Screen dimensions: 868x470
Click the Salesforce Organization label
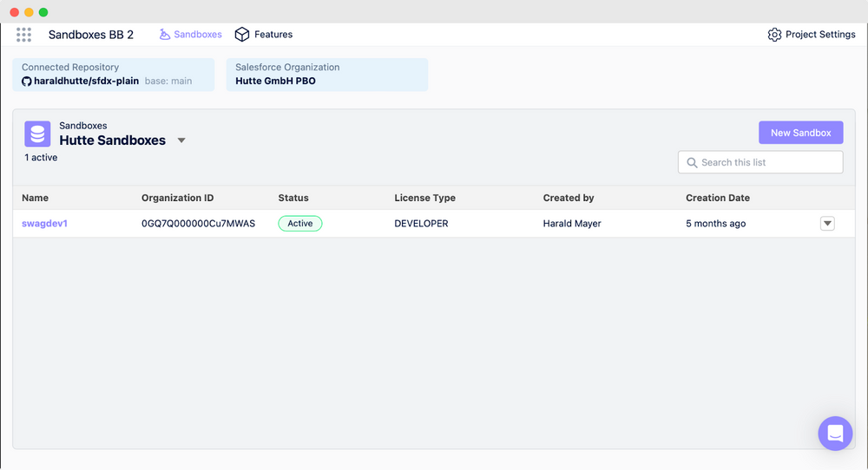287,67
